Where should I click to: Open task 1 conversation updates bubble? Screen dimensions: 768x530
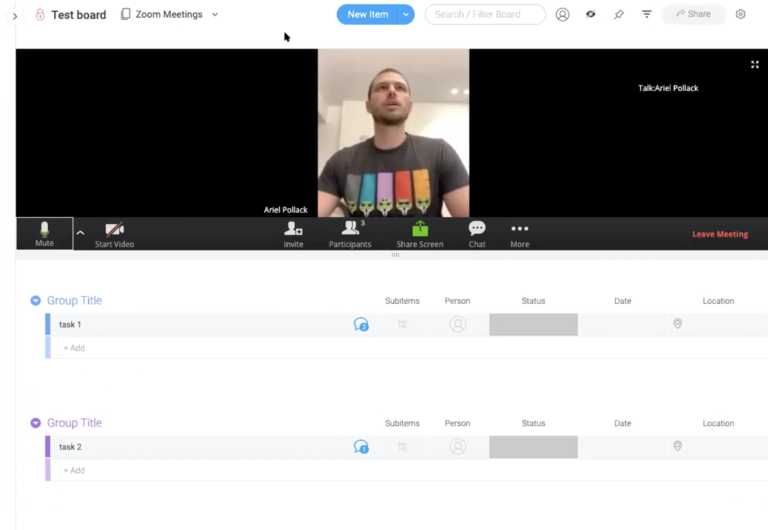coord(361,324)
